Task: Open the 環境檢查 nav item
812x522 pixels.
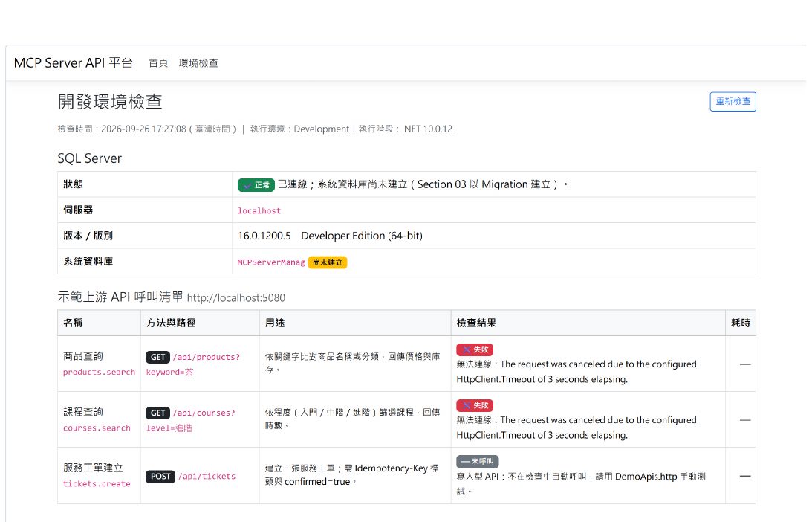Action: pos(198,63)
